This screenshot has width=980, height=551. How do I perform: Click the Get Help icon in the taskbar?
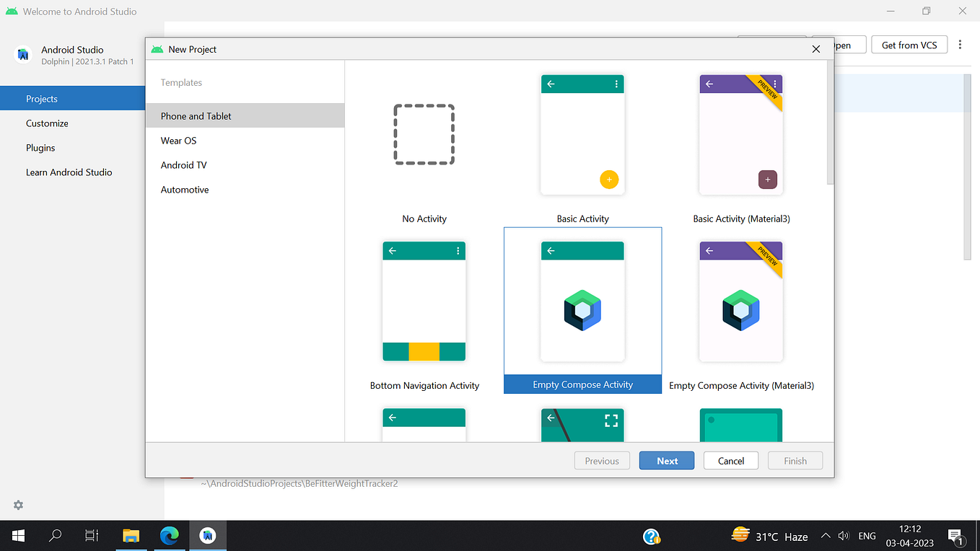[652, 536]
